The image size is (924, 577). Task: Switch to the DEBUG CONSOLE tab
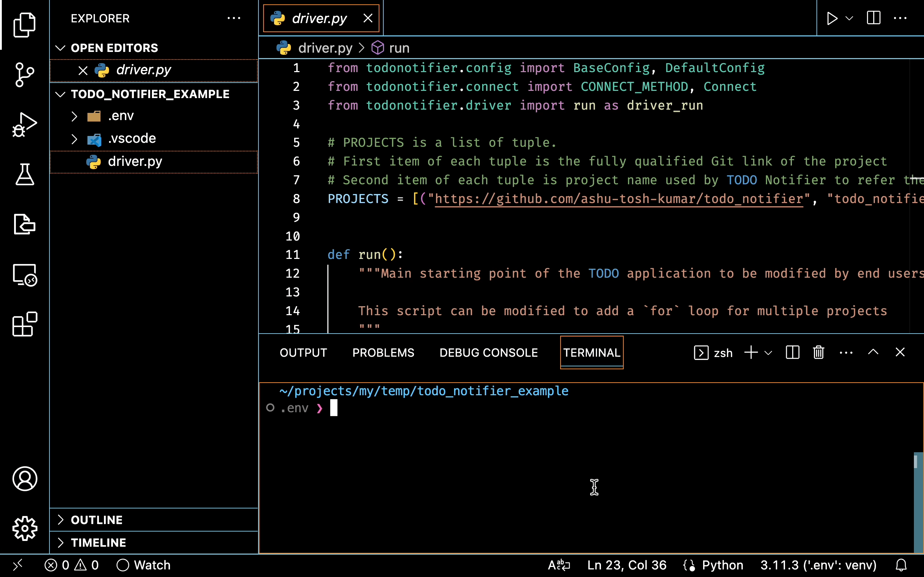pyautogui.click(x=488, y=352)
